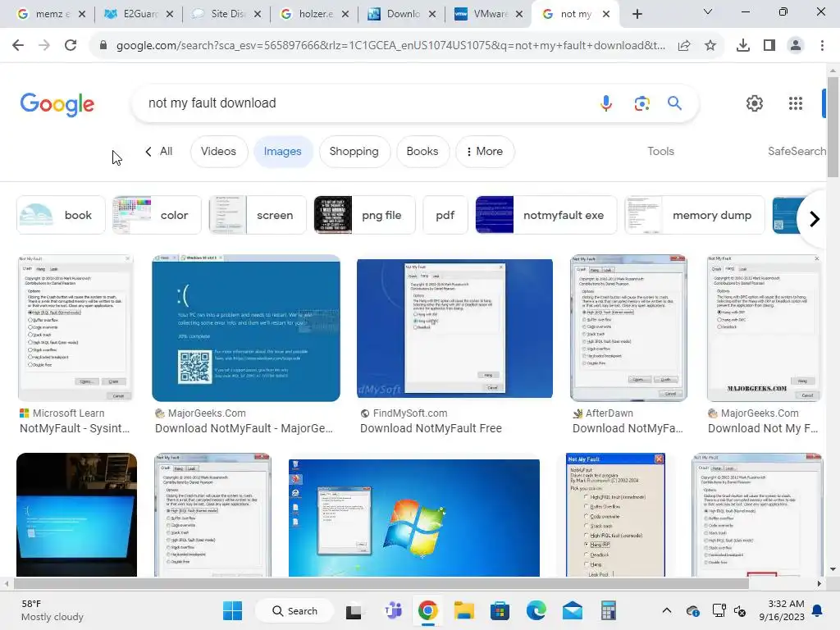Open the Windows Start menu
This screenshot has height=630, width=840.
coord(232,610)
